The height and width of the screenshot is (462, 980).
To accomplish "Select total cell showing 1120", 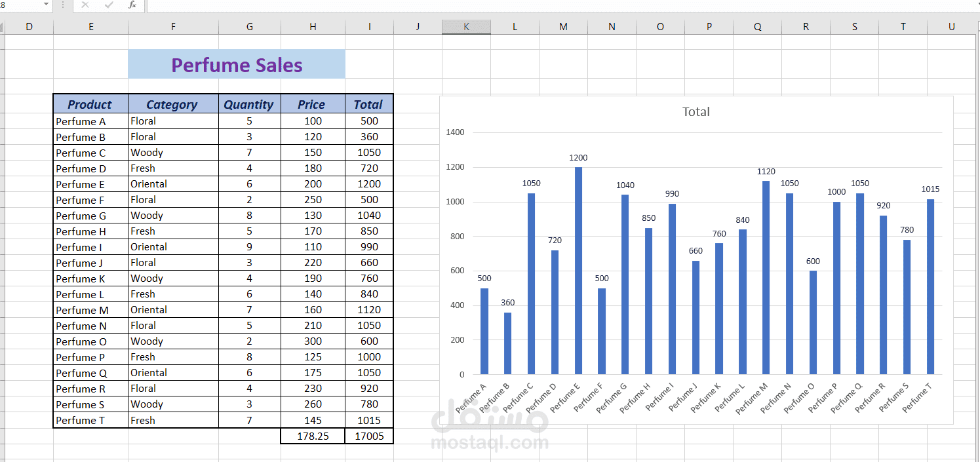I will point(369,310).
